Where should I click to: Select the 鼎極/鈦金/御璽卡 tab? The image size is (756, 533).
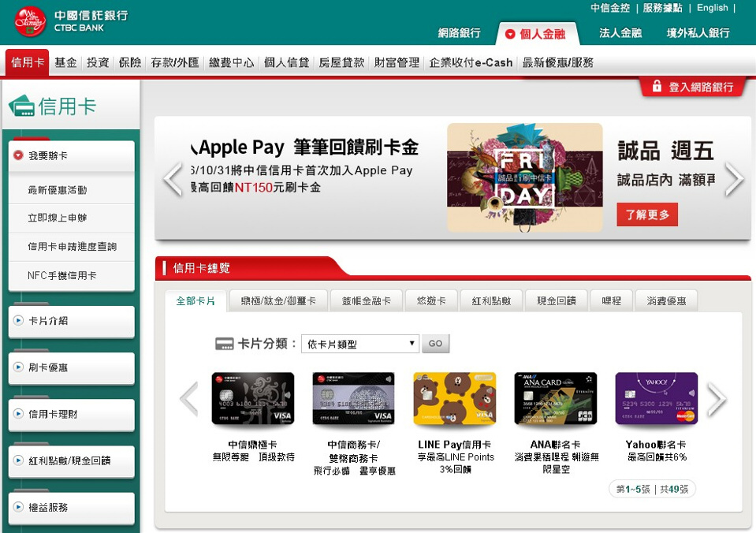click(278, 301)
